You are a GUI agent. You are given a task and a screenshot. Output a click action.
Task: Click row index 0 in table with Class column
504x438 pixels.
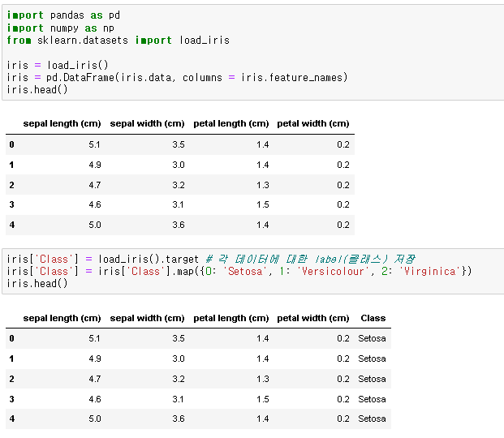click(12, 338)
